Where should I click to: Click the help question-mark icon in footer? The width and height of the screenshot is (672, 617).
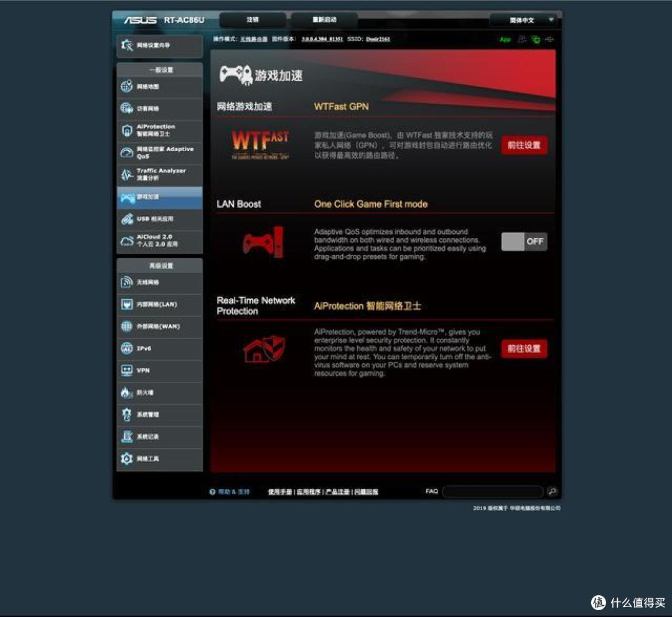tap(212, 491)
